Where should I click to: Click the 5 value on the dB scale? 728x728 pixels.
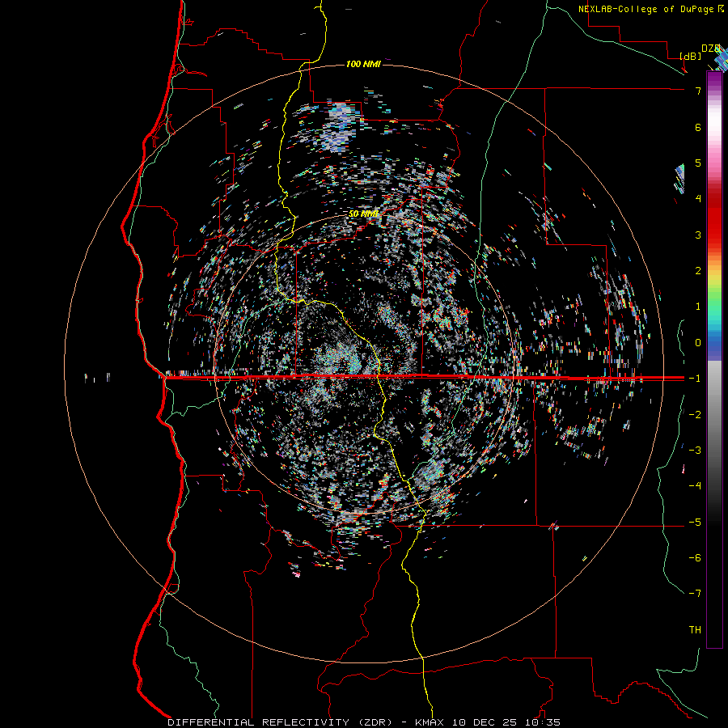coord(698,163)
